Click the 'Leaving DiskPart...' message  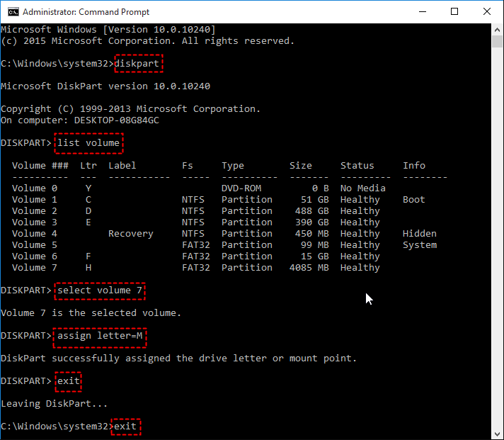coord(55,404)
